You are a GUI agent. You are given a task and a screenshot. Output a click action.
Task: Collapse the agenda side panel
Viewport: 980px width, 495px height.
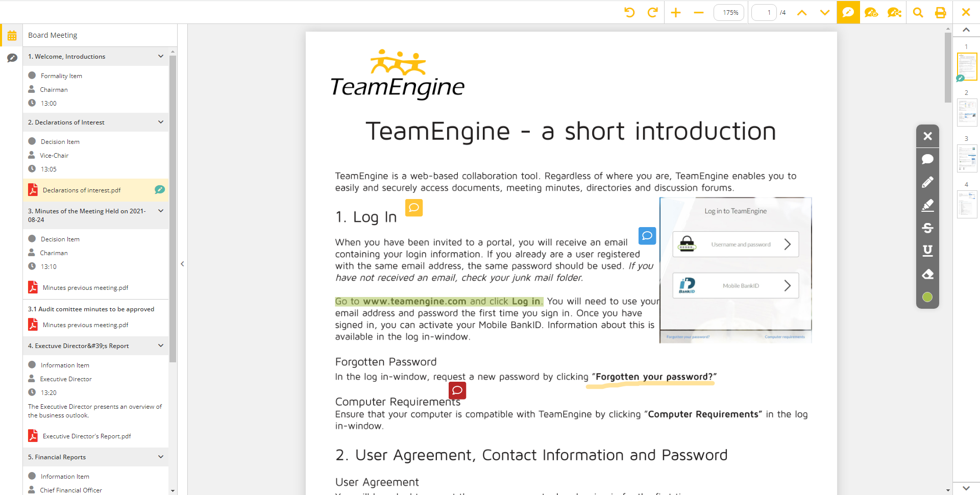point(182,264)
